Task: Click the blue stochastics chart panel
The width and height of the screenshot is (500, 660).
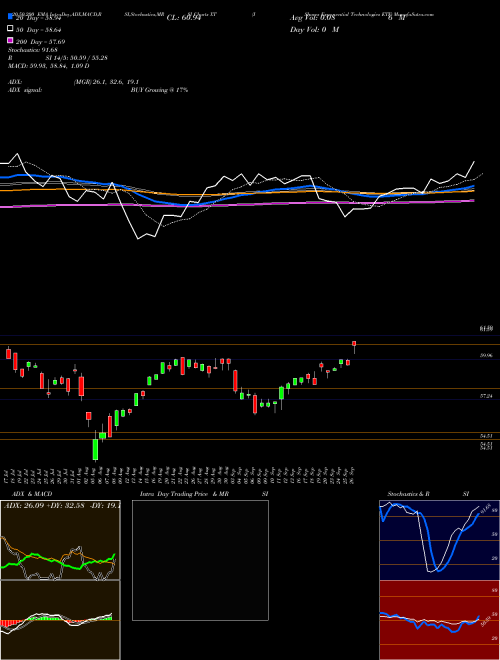Action: click(x=439, y=540)
